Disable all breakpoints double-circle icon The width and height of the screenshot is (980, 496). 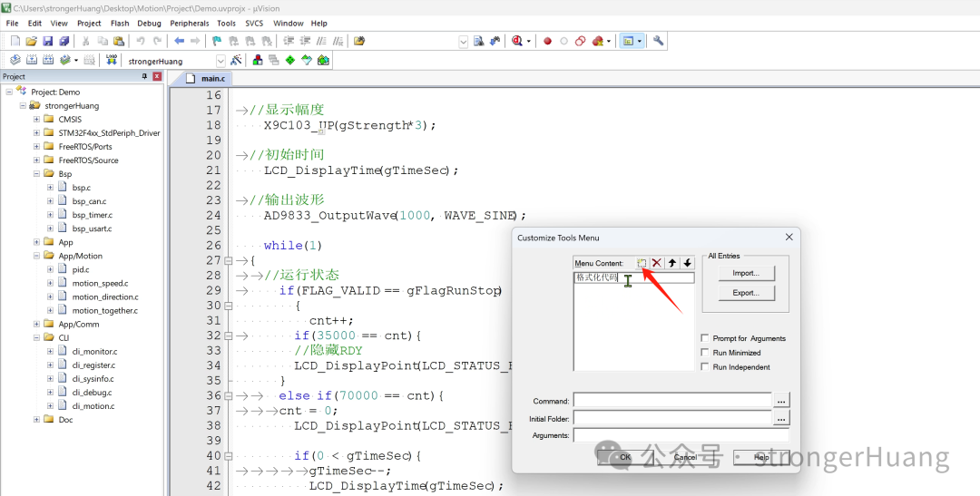tap(580, 41)
